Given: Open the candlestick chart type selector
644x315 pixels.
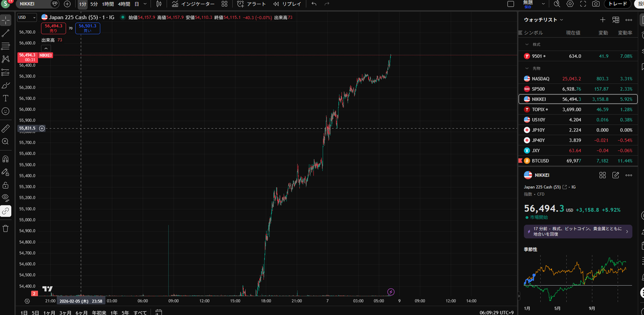Looking at the screenshot, I should [x=159, y=4].
